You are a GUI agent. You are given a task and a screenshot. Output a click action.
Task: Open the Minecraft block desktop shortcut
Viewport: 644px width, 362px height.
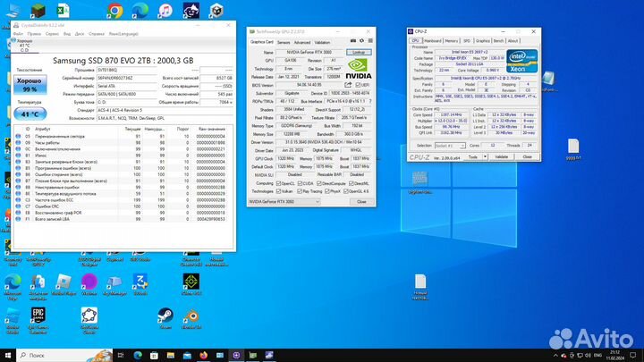[38, 11]
